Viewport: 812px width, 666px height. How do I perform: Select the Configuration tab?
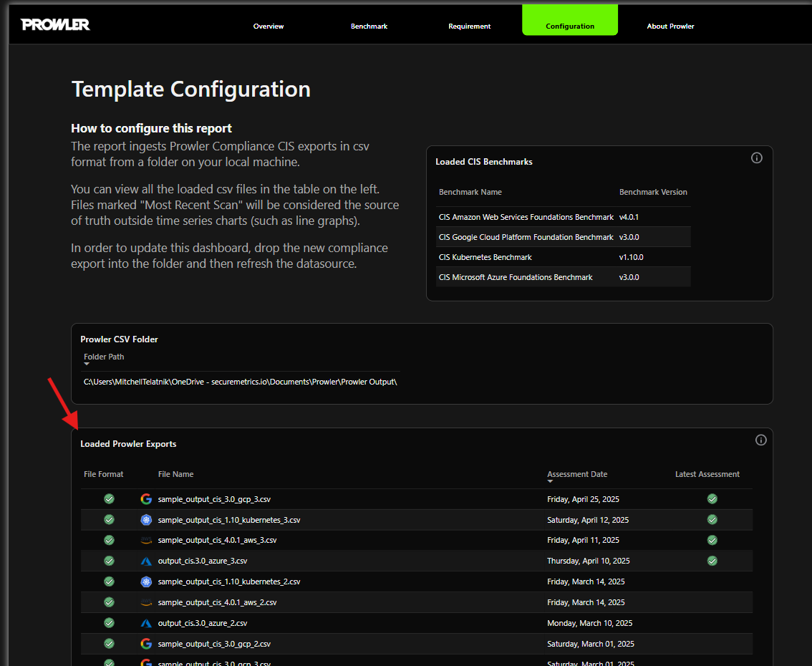coord(570,20)
